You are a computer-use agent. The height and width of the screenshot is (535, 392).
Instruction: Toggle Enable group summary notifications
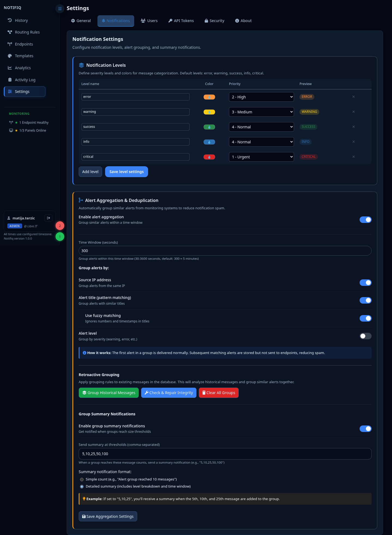coord(365,429)
